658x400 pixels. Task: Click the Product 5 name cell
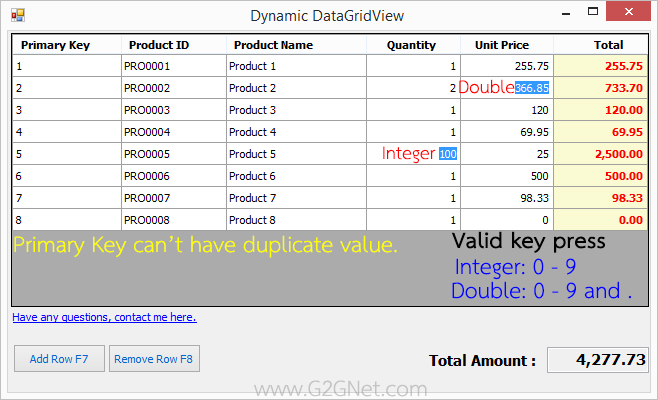point(296,154)
